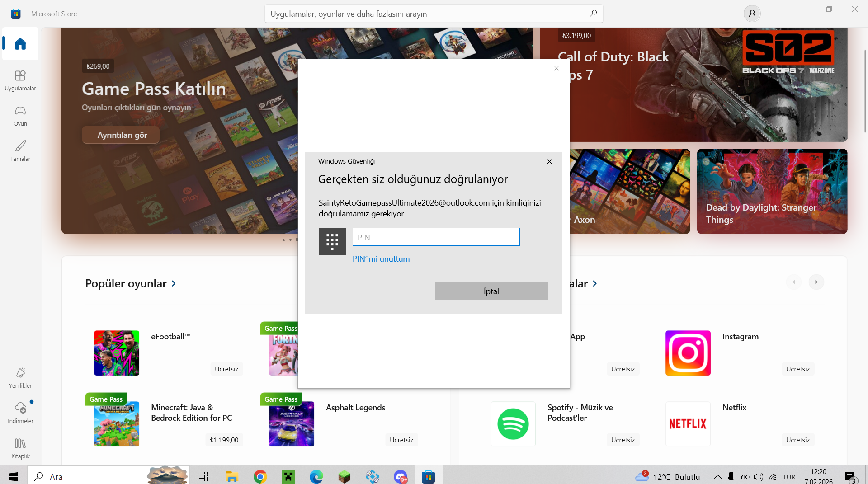
Task: Click the Ücretsiz button for Instagram
Action: click(798, 369)
